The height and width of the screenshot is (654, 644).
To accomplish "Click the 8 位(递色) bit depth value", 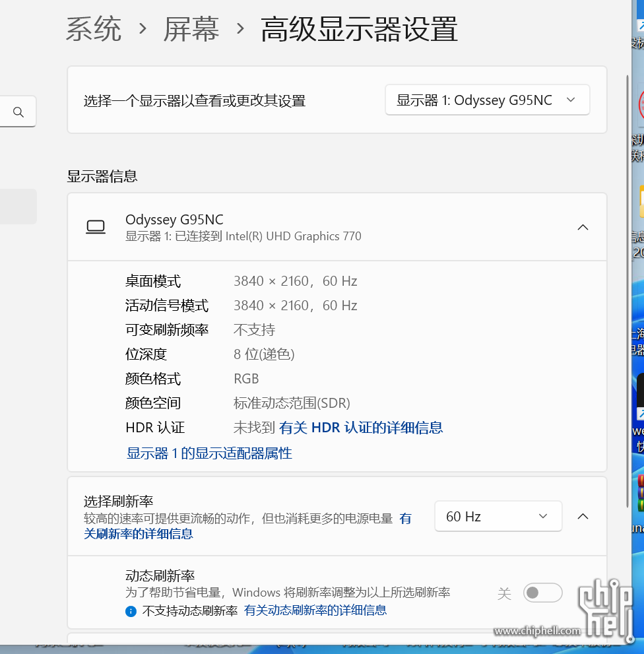I will (264, 354).
